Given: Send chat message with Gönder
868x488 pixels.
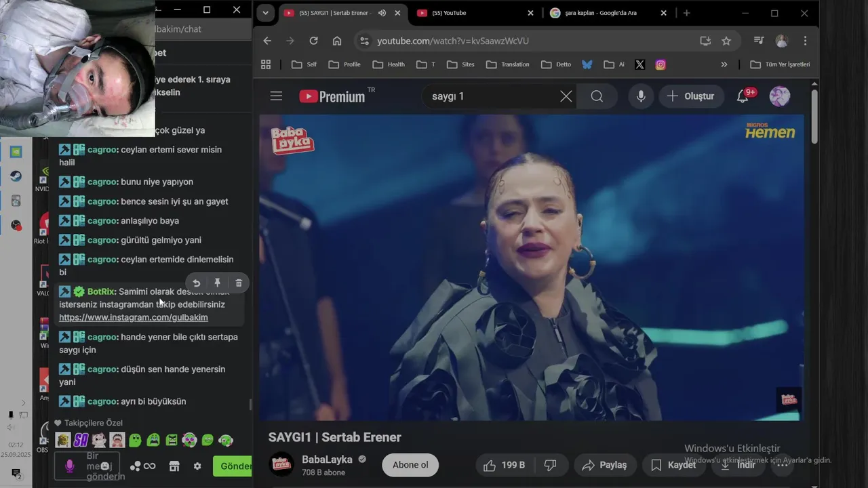Looking at the screenshot, I should [233, 466].
